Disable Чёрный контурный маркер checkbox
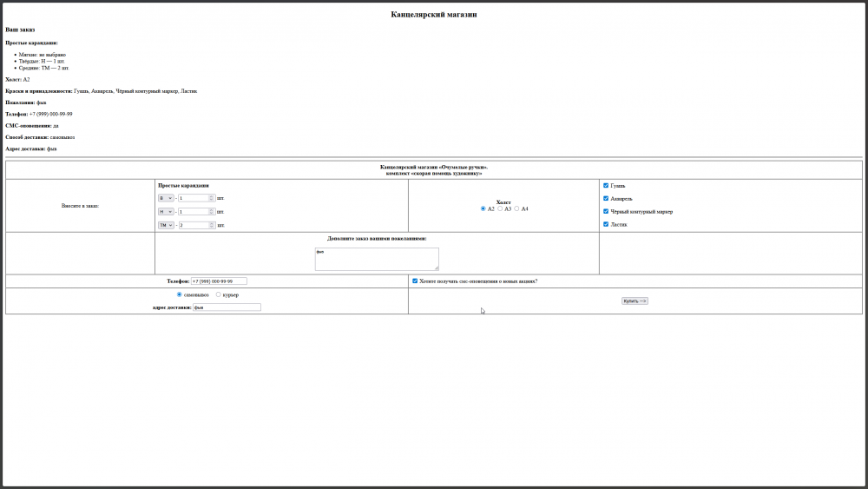 click(606, 211)
